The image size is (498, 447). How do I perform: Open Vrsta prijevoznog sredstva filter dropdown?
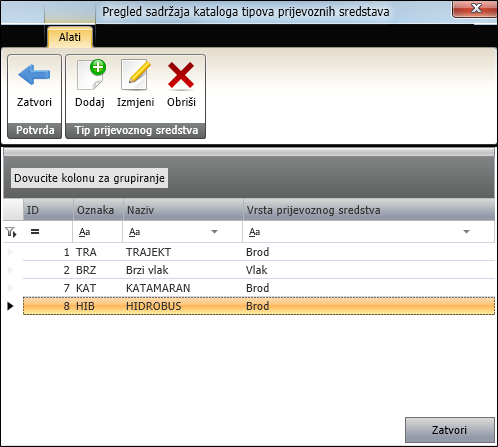466,232
